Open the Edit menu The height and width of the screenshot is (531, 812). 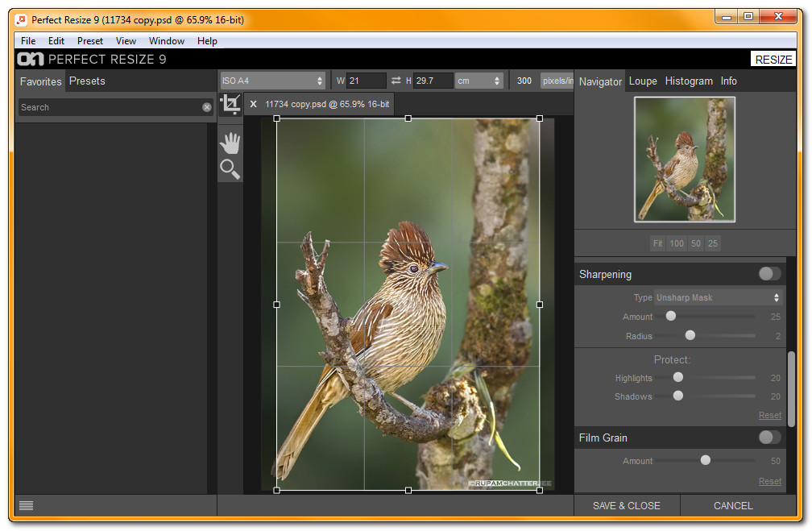[x=56, y=41]
